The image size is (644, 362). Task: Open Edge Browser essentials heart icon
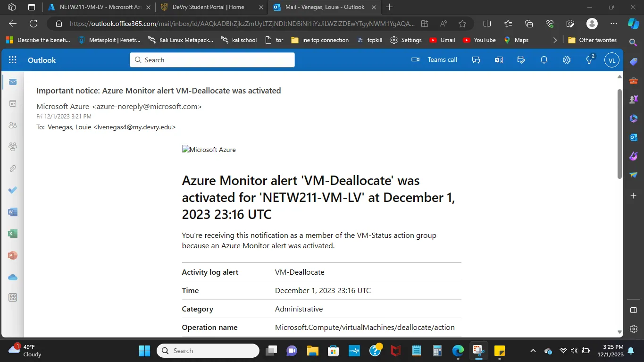click(550, 24)
